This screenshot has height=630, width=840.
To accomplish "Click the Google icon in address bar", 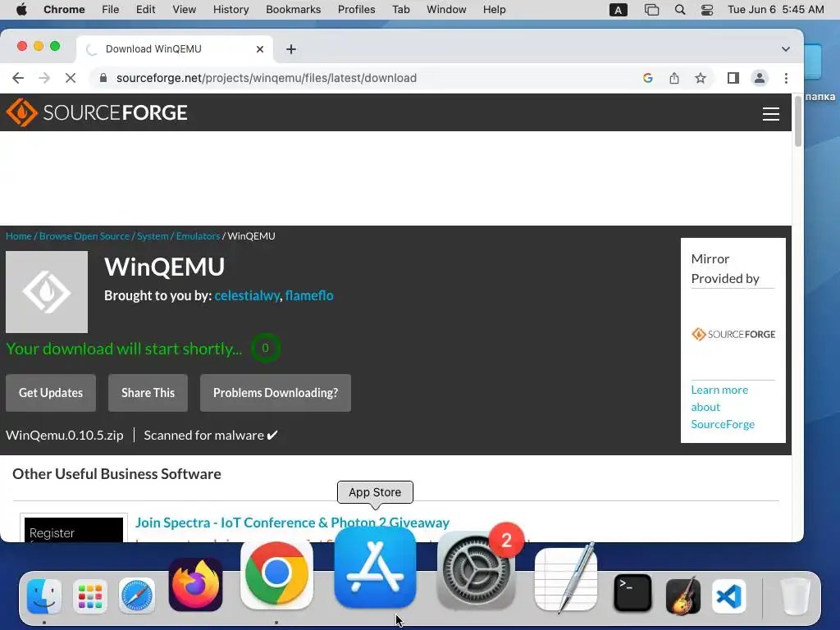I will pos(648,78).
